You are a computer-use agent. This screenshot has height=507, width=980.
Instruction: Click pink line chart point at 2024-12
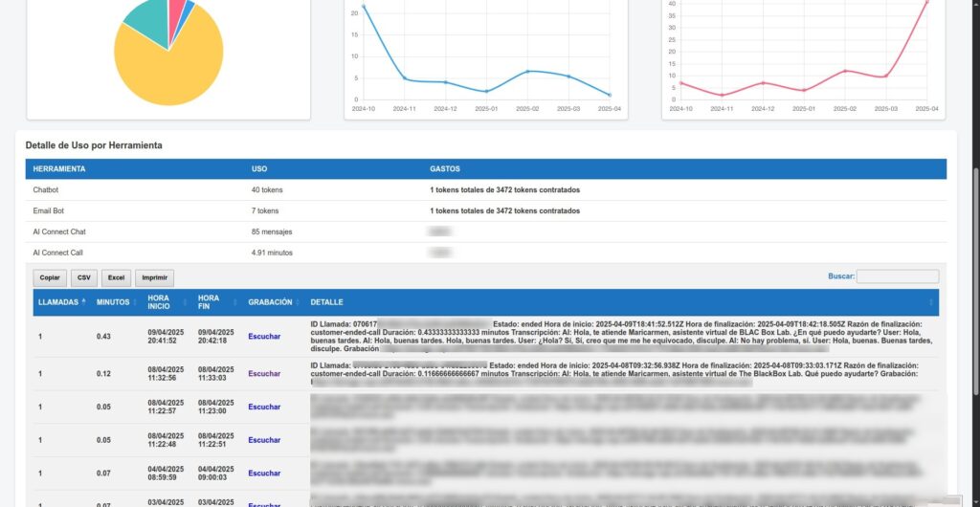[x=763, y=83]
